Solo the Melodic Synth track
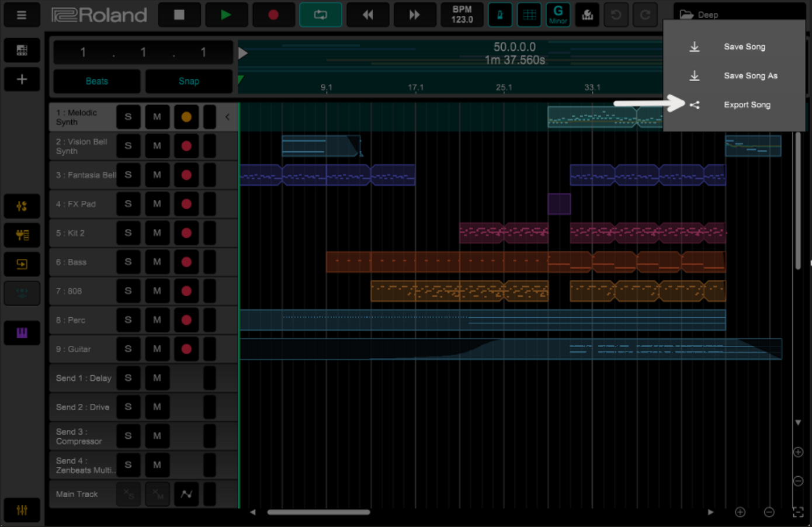Screen dimensions: 812x527 (x=128, y=117)
